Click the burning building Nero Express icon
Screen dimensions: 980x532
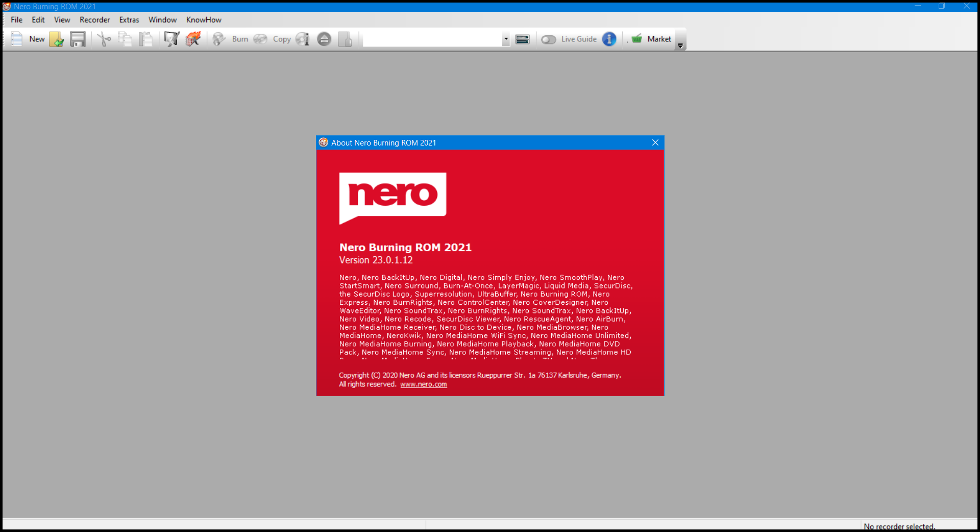click(193, 39)
